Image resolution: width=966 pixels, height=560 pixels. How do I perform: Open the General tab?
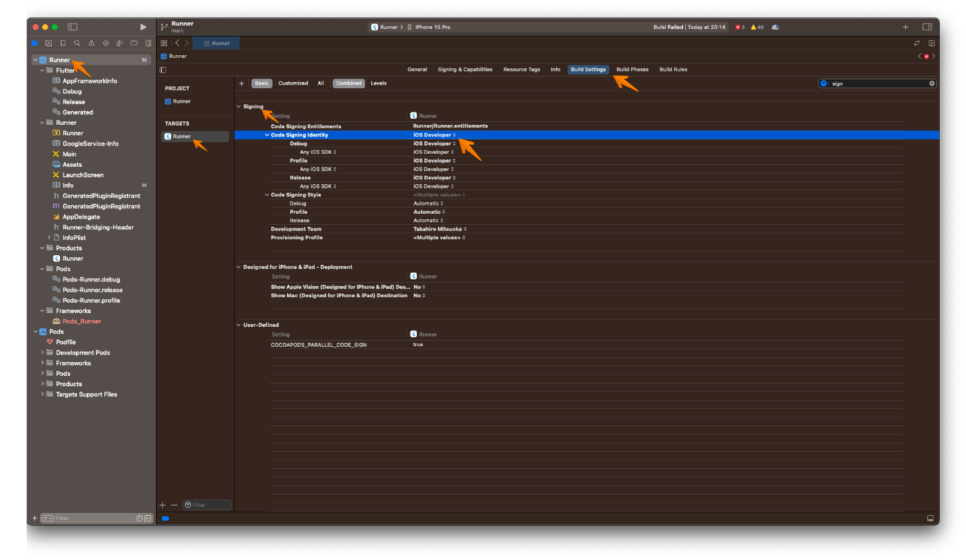click(x=417, y=70)
